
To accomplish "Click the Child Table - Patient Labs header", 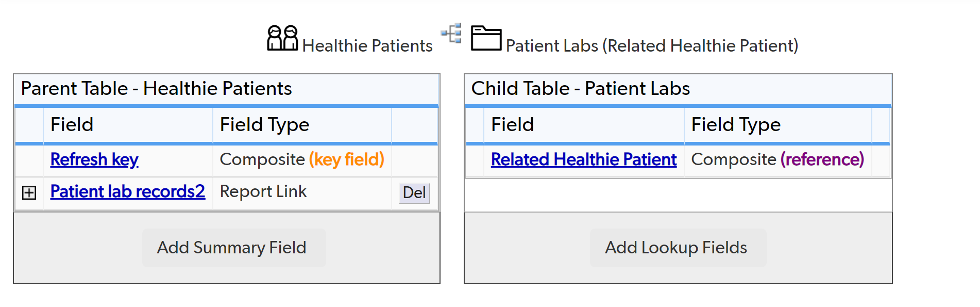I will (581, 88).
